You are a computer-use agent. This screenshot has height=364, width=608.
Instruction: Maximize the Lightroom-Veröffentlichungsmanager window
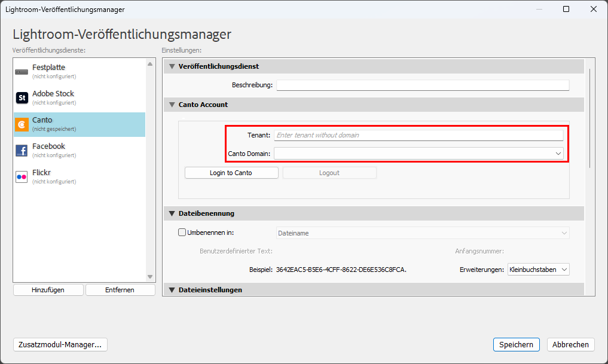(566, 9)
